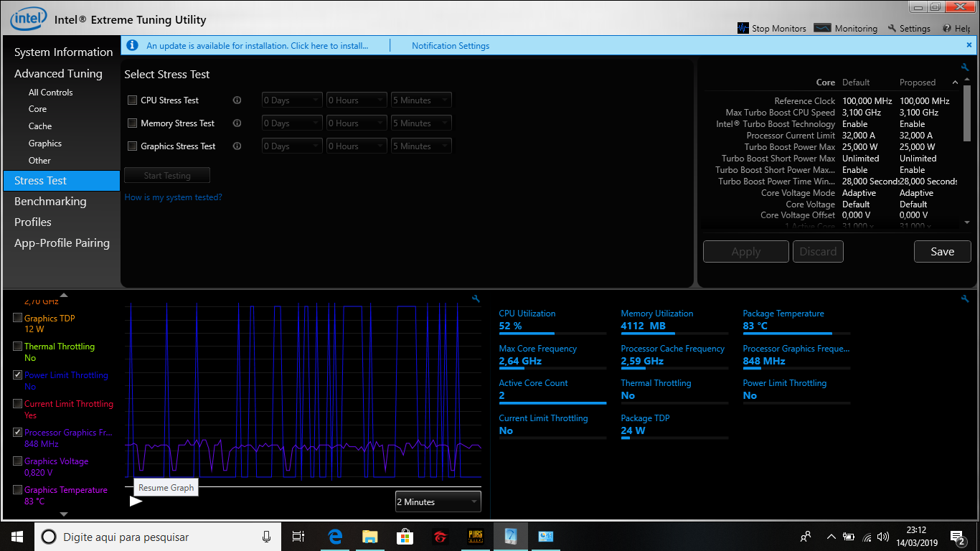Screen dimensions: 980x551
Task: Check the Graphics TDP monitor checkbox
Action: click(18, 318)
